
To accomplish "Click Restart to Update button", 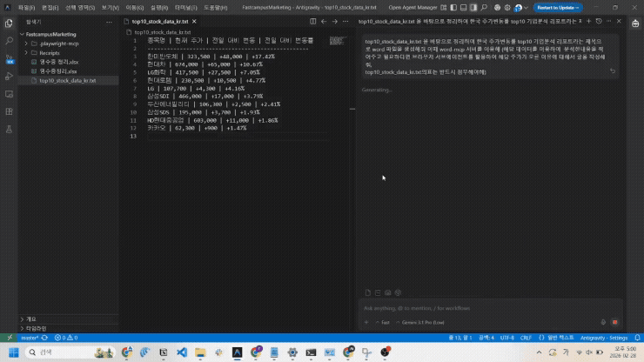I will tap(557, 7).
